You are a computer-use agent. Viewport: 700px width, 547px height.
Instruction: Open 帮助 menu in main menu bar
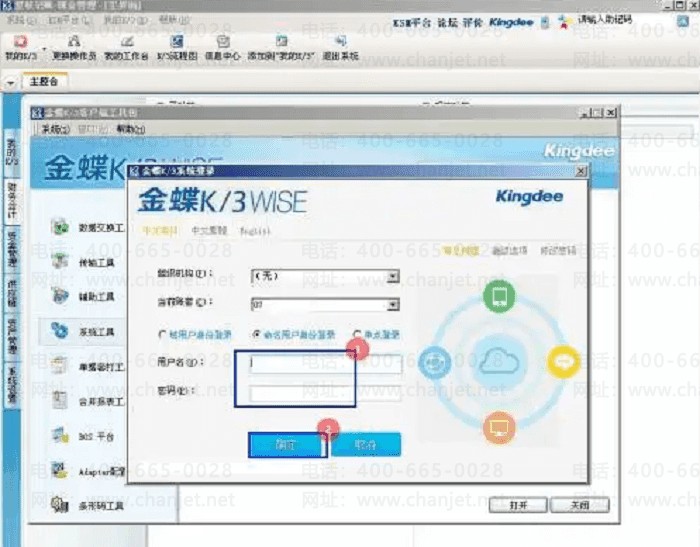pos(175,20)
